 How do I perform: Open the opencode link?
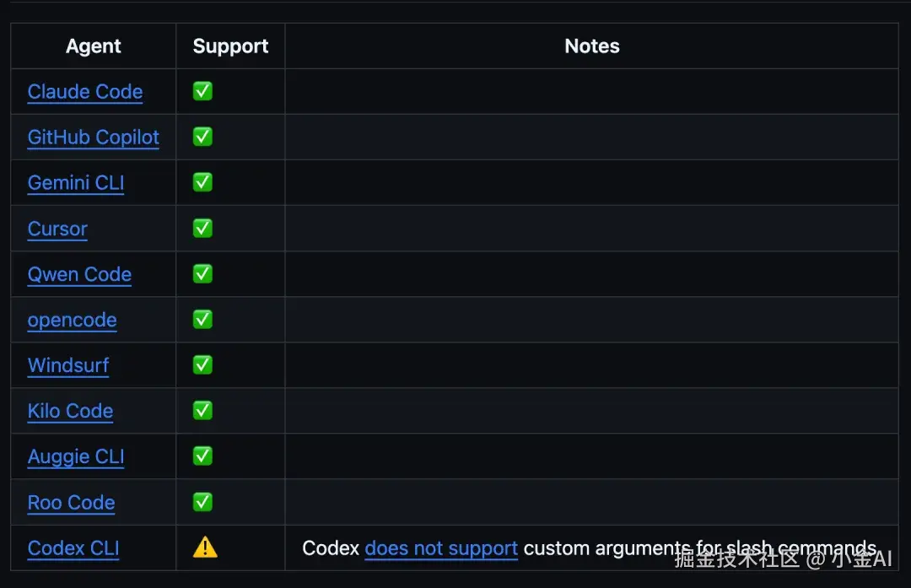(x=72, y=320)
